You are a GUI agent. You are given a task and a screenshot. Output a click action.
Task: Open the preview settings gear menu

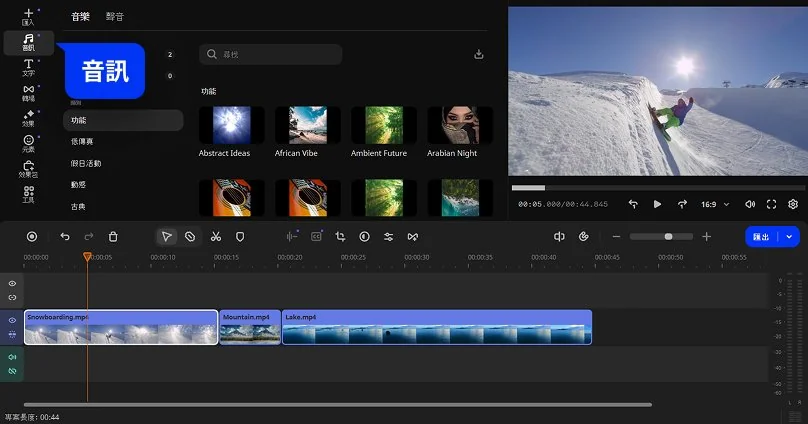[x=793, y=204]
